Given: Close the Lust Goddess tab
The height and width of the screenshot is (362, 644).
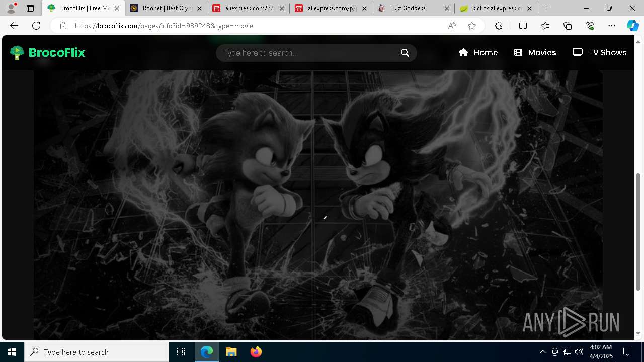Looking at the screenshot, I should coord(447,8).
